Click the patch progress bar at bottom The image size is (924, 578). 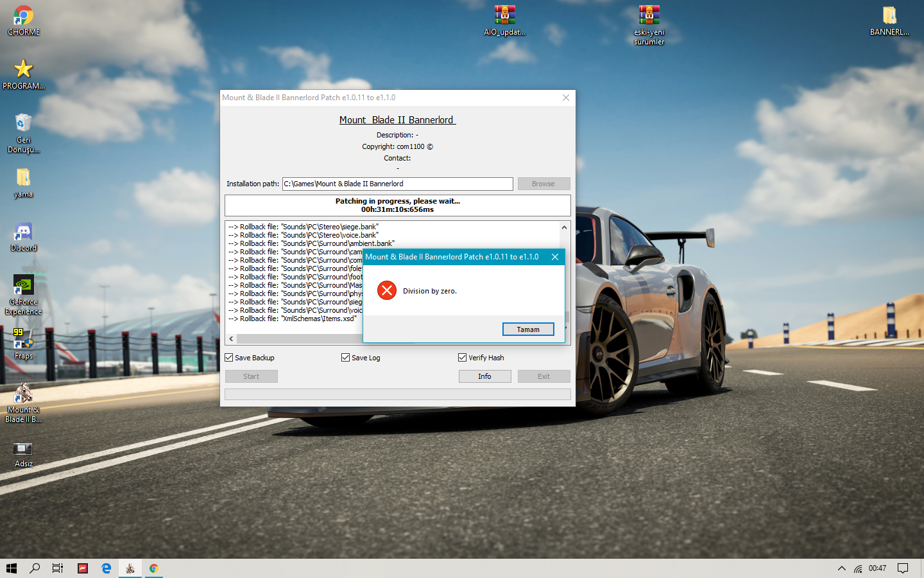click(398, 394)
